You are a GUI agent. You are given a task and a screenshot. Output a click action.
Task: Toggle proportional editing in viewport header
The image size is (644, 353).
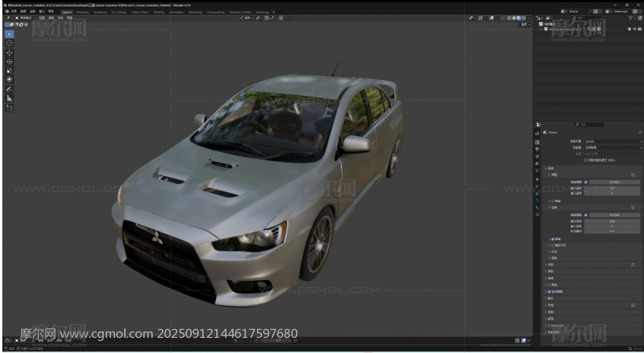click(281, 18)
